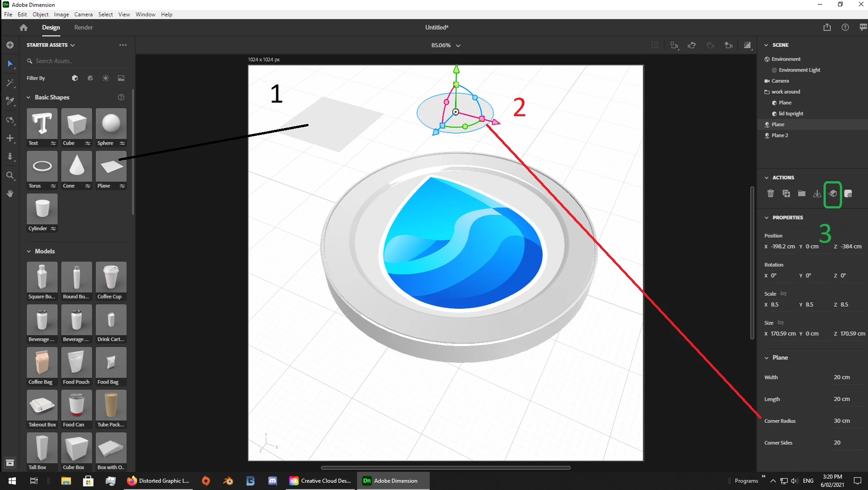868x490 pixels.
Task: Click the Duplicate action icon
Action: coord(786,193)
